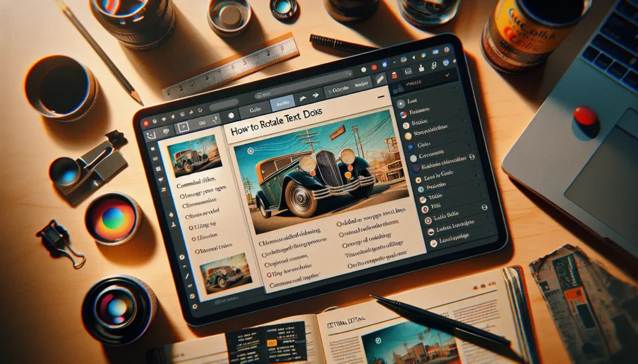This screenshot has height=364, width=638.
Task: Pick the tan color circle in the right panel
Action: (x=408, y=135)
